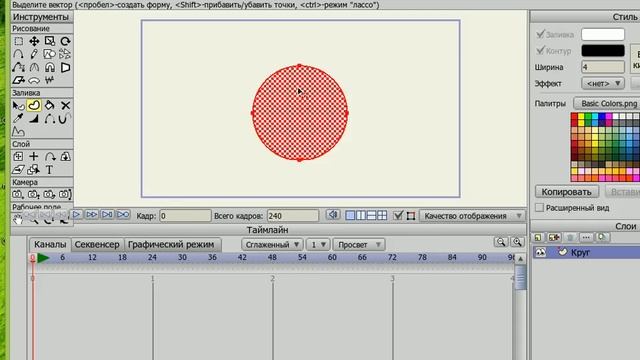Select the Select Shape arrow tool

tap(18, 106)
